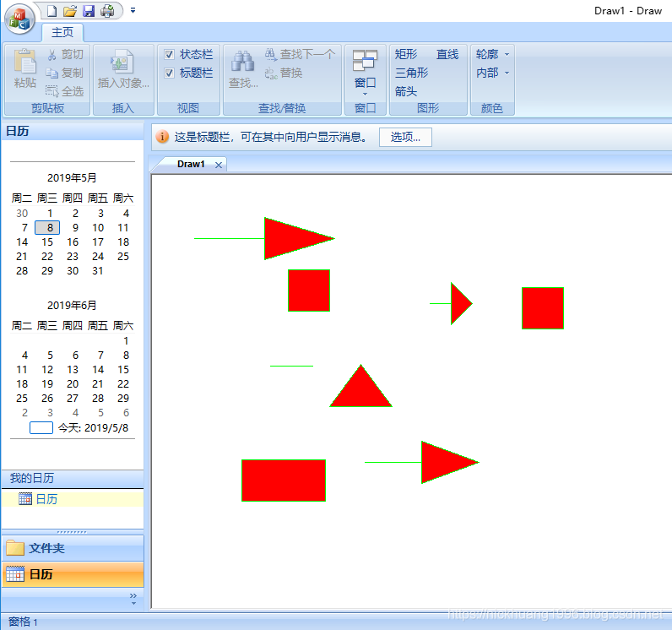Viewport: 672px width, 630px height.
Task: Open the 轮廓 outline color dropdown
Action: [x=492, y=54]
